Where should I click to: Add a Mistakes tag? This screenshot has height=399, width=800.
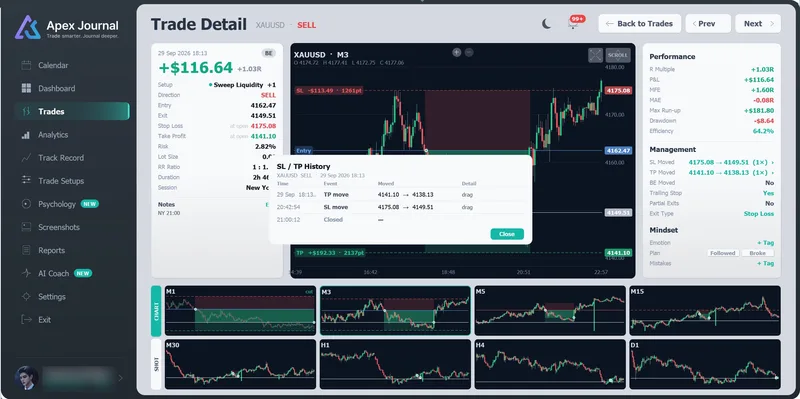(x=765, y=263)
